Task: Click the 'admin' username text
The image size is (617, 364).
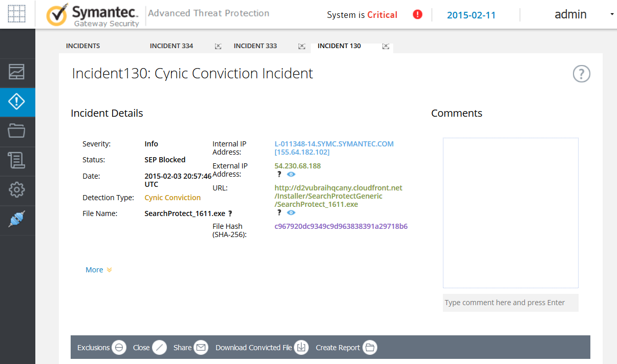Action: tap(571, 14)
